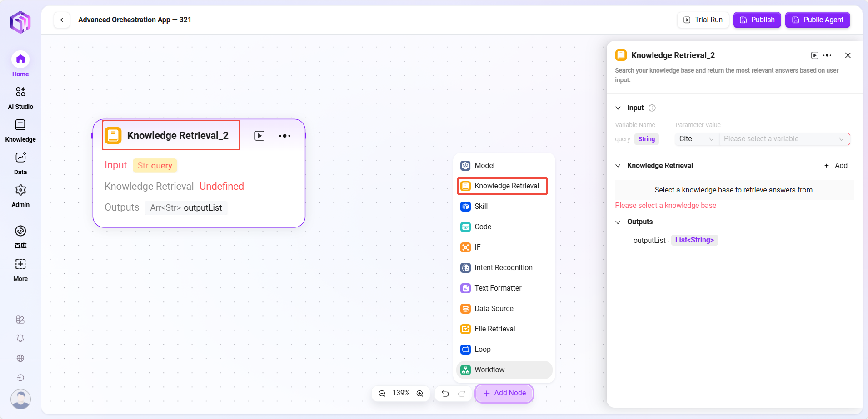Collapse the Input section

(x=618, y=108)
